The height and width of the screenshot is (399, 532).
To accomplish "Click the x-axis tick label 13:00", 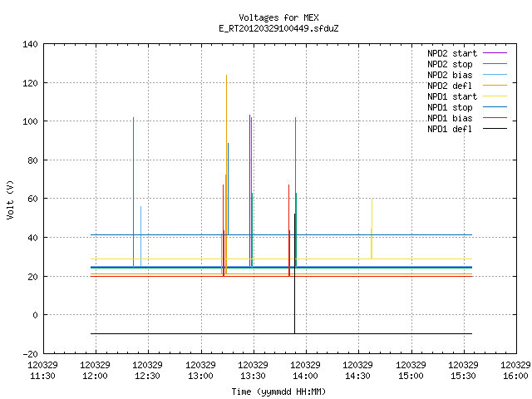I will (200, 376).
